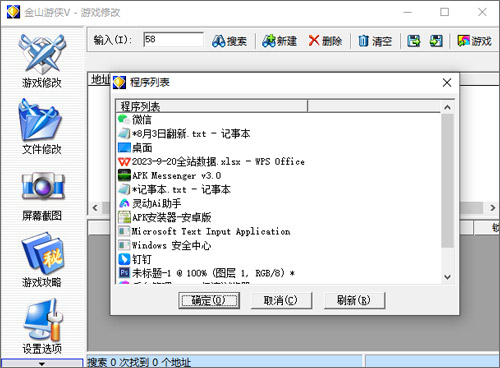Open the 设置选项 sidebar icon
Image resolution: width=500 pixels, height=368 pixels.
coord(42,326)
